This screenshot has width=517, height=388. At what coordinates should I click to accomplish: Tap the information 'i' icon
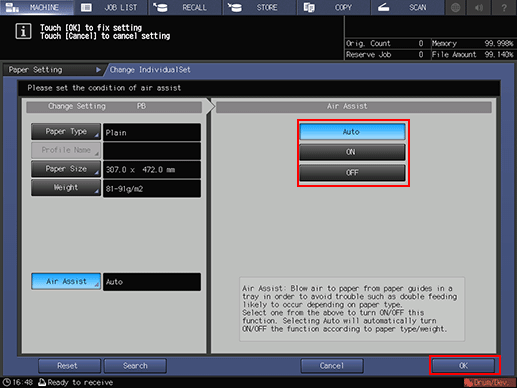tap(23, 31)
